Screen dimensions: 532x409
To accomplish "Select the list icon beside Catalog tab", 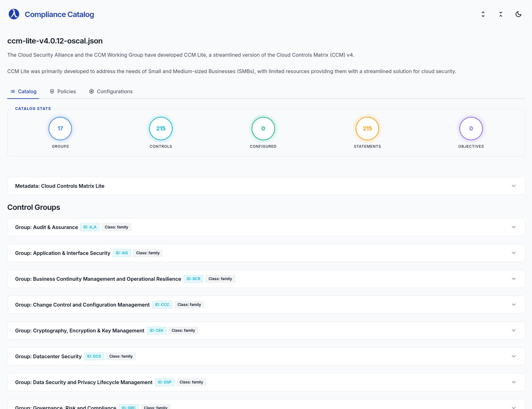I will pos(13,91).
